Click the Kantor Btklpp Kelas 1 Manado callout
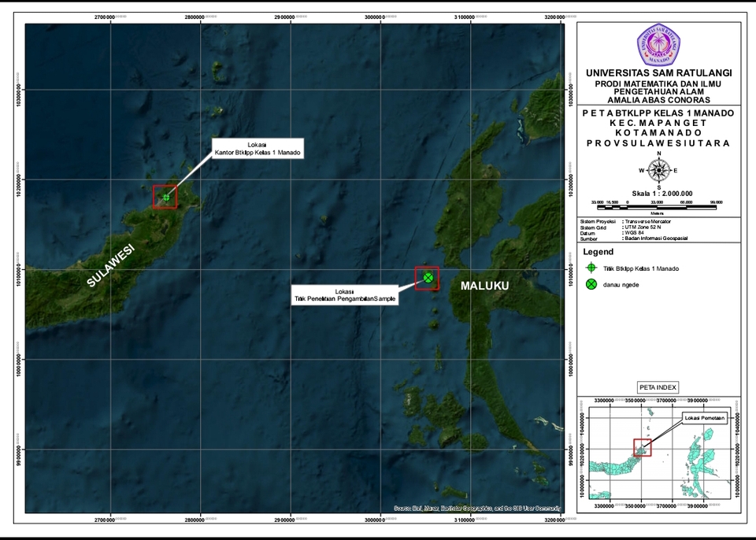 pyautogui.click(x=258, y=149)
